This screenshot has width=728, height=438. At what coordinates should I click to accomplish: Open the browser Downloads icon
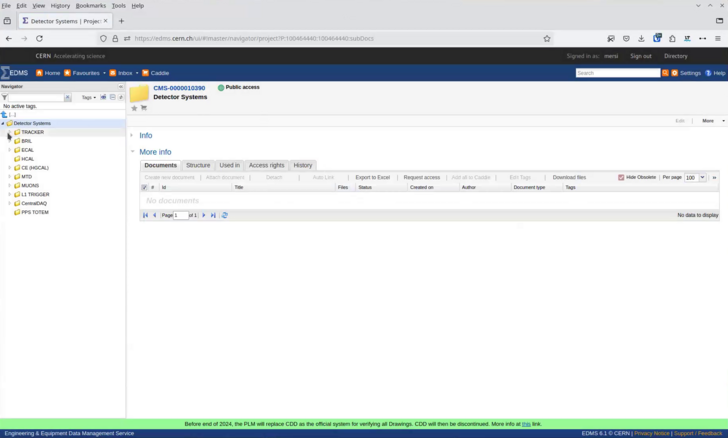641,39
